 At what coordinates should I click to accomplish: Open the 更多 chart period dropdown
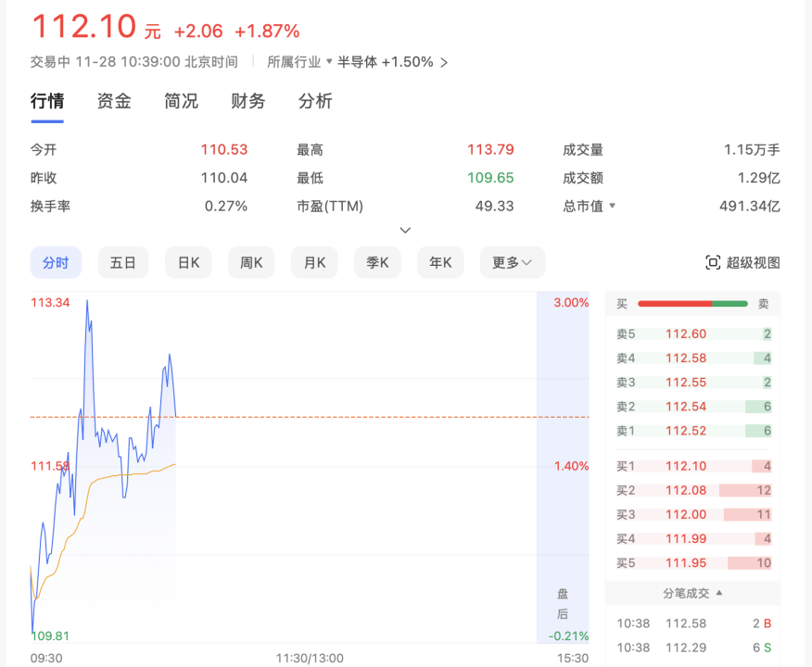click(512, 263)
